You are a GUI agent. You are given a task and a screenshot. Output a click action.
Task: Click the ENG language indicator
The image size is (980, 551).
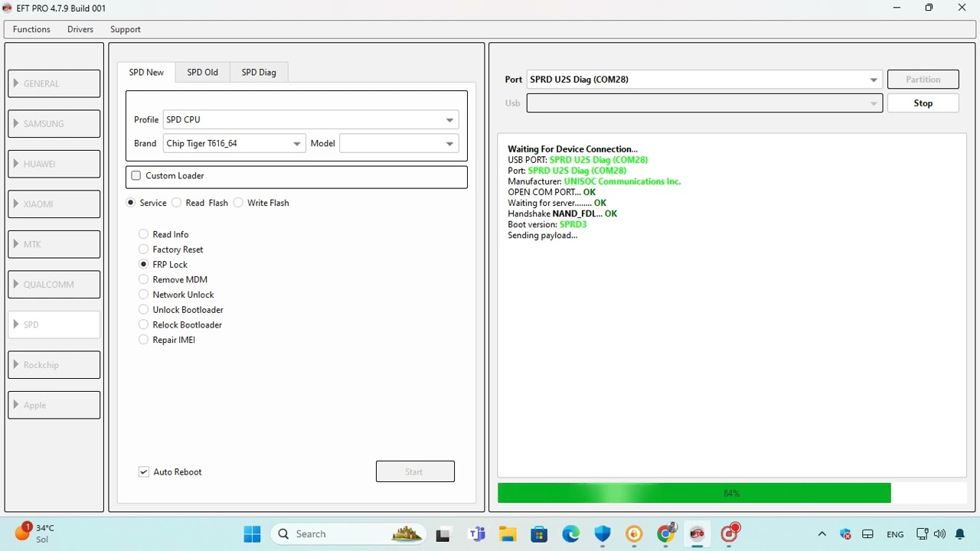coord(895,534)
